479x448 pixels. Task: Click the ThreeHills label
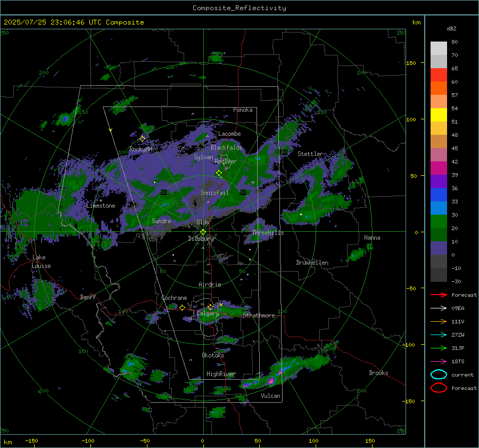268,233
